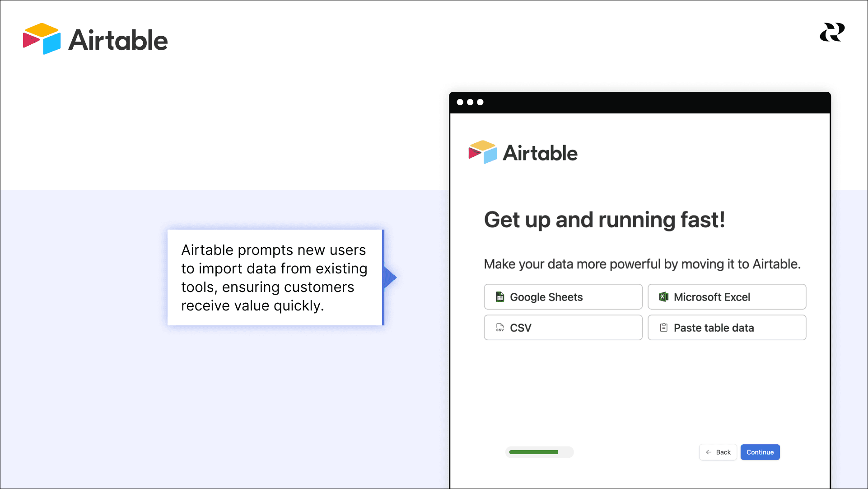Image resolution: width=868 pixels, height=489 pixels.
Task: Click the black swirl logo at the top right
Action: pyautogui.click(x=832, y=32)
